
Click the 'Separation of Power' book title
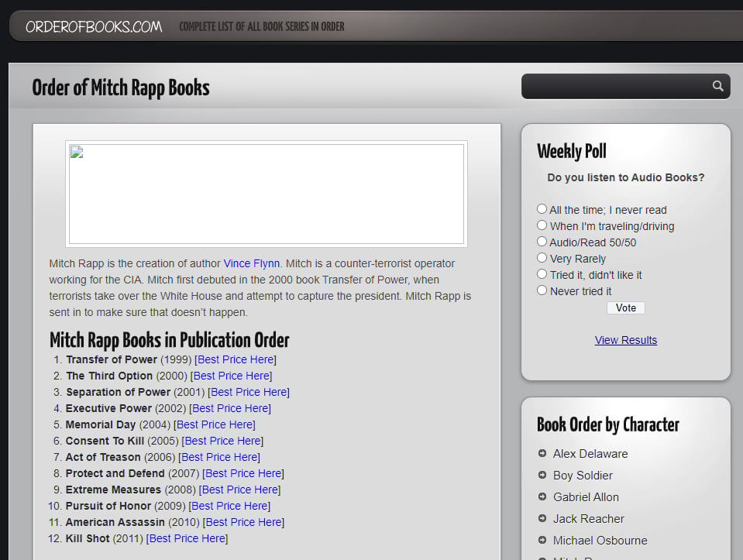tap(118, 392)
